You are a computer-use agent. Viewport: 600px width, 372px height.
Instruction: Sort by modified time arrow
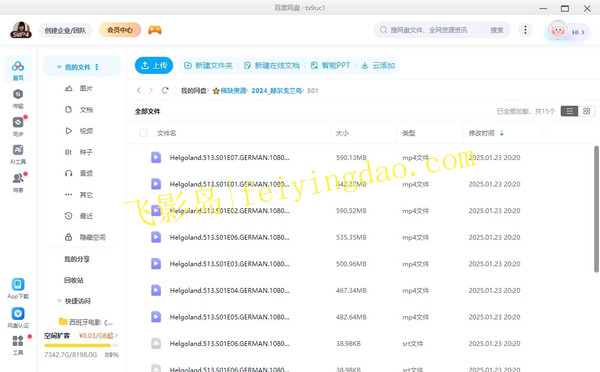coord(501,133)
